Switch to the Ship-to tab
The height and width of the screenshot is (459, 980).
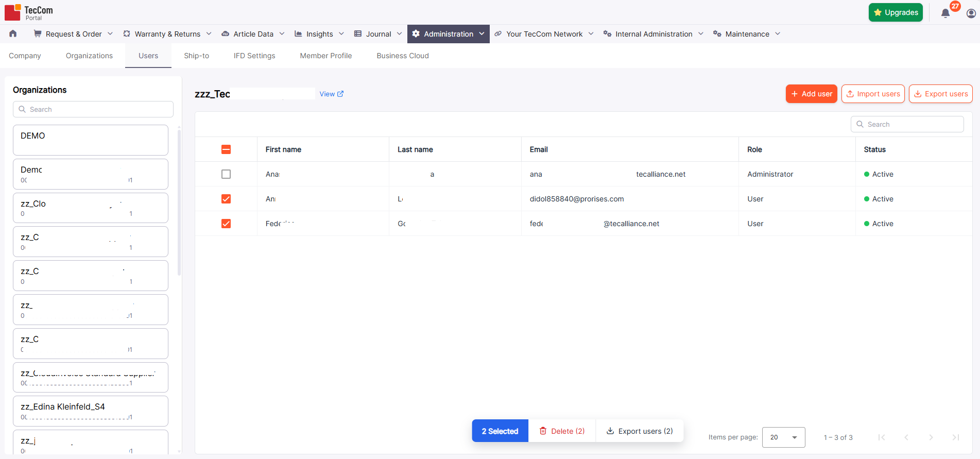pyautogui.click(x=196, y=56)
